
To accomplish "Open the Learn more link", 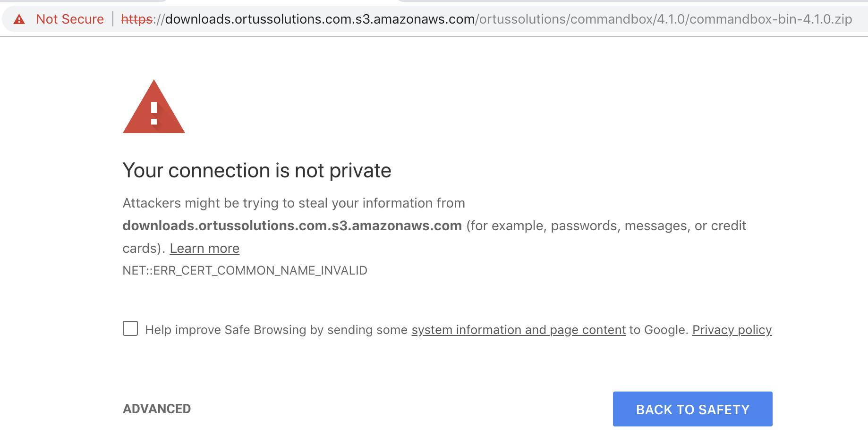I will click(x=204, y=248).
